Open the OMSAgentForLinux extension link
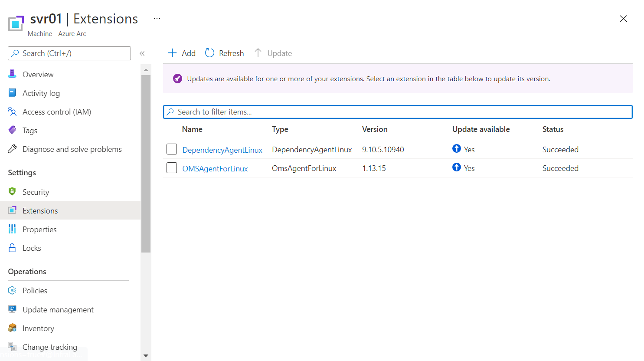The height and width of the screenshot is (361, 644). point(215,168)
